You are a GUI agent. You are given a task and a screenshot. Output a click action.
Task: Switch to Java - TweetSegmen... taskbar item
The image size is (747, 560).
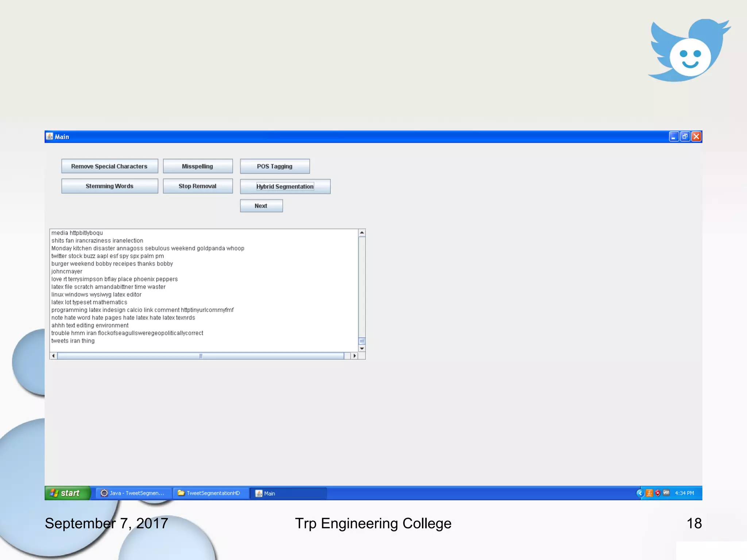click(133, 493)
